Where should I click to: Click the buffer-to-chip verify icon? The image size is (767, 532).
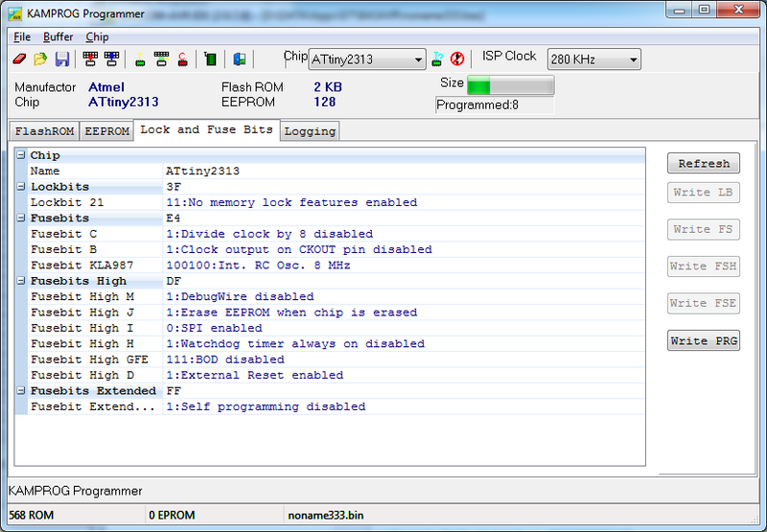pyautogui.click(x=161, y=59)
